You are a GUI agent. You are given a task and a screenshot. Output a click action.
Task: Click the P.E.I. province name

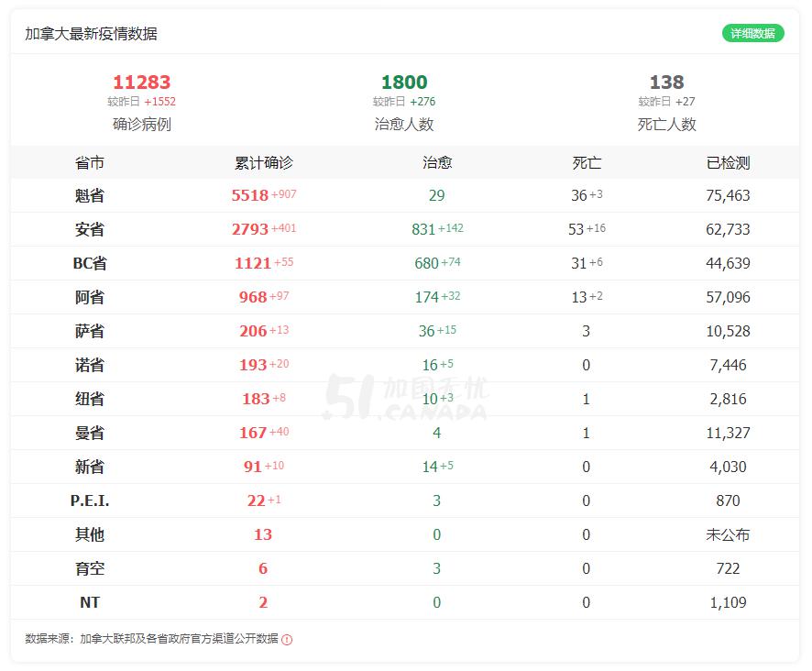click(90, 500)
